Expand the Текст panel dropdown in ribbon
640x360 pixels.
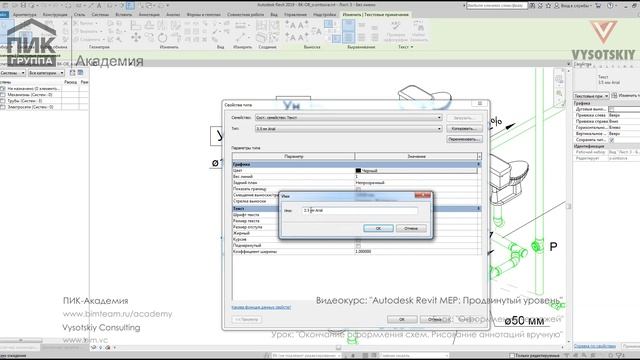pyautogui.click(x=406, y=47)
